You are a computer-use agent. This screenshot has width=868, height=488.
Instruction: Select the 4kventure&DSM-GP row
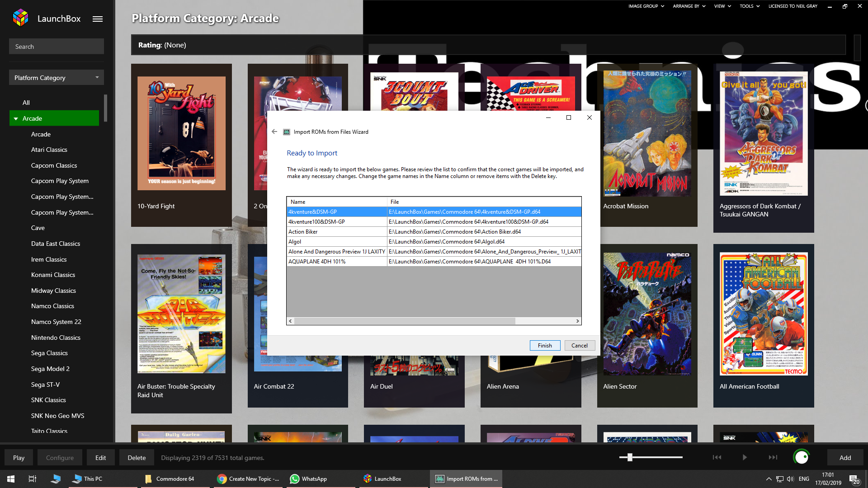[434, 211]
